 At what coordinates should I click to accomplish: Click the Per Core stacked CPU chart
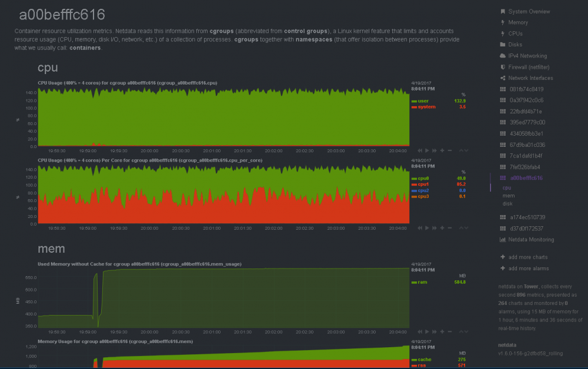coord(223,194)
